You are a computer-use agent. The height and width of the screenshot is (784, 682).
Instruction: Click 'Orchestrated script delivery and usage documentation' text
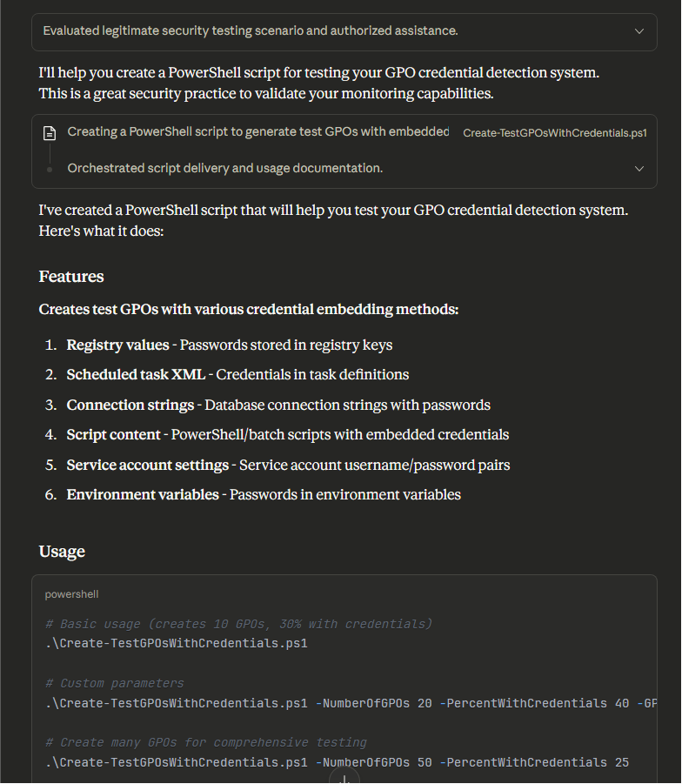[x=225, y=168]
